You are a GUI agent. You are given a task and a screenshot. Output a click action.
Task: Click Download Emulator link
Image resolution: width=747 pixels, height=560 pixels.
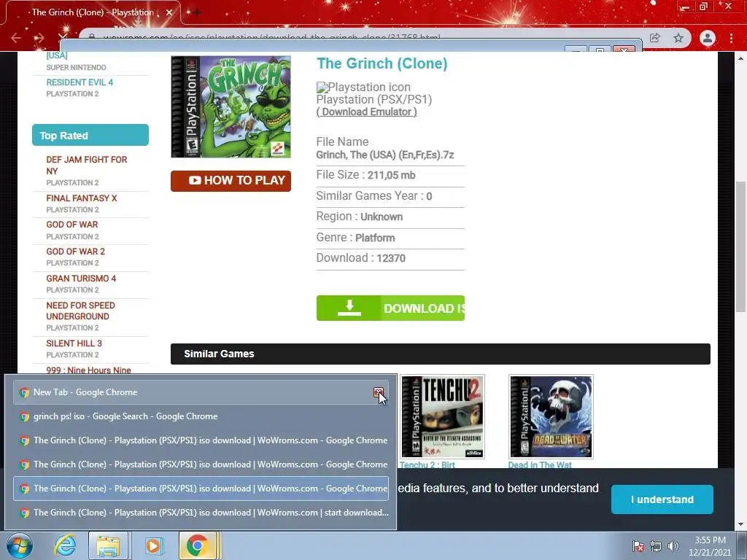coord(367,112)
